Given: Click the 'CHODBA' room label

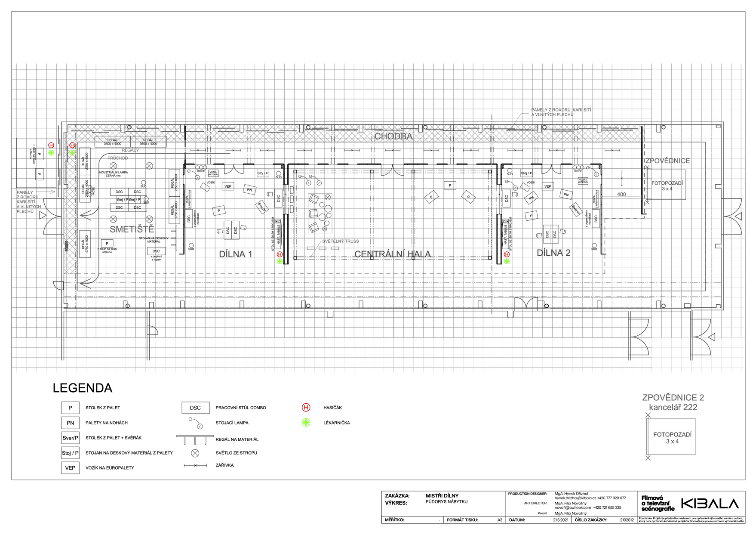Looking at the screenshot, I should tap(393, 136).
